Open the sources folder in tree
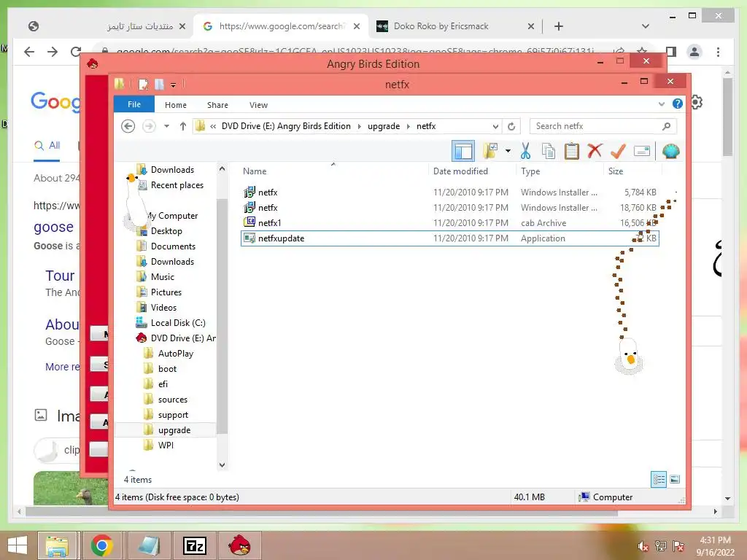747x560 pixels. click(x=172, y=400)
